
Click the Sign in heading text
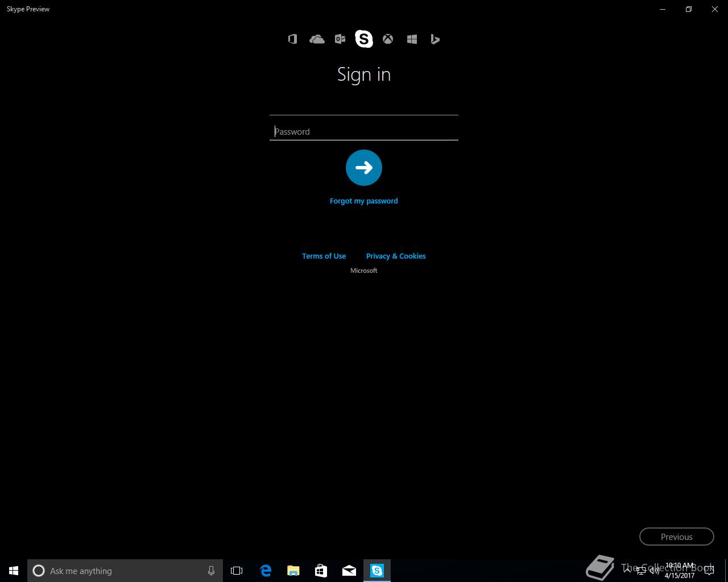[x=364, y=74]
